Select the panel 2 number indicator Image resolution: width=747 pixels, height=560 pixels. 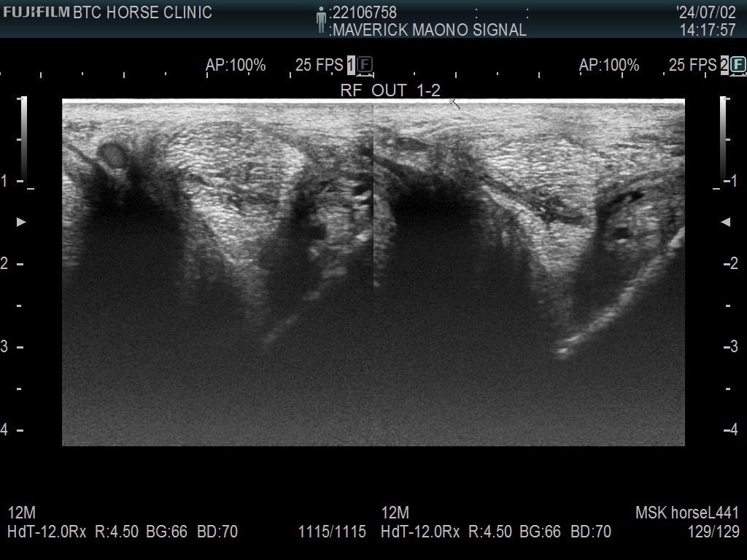(x=724, y=65)
